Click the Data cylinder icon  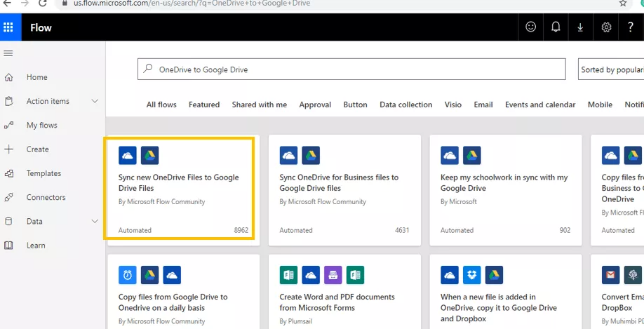(x=8, y=222)
